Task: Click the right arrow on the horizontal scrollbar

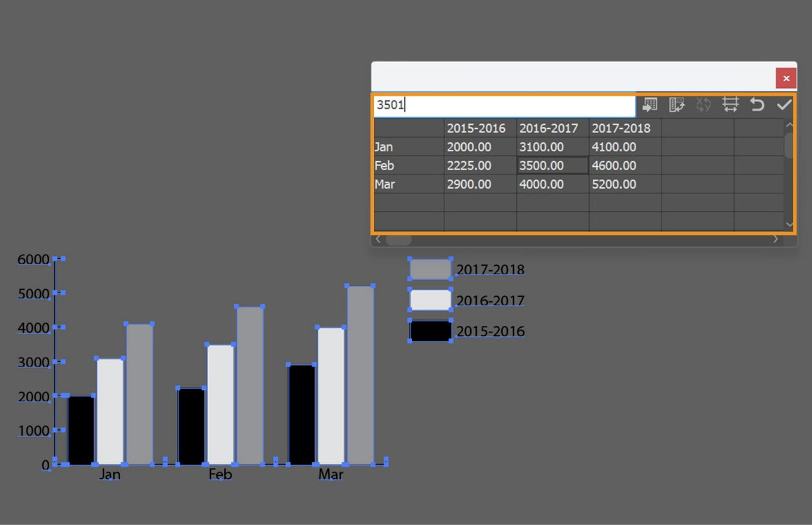Action: [775, 239]
